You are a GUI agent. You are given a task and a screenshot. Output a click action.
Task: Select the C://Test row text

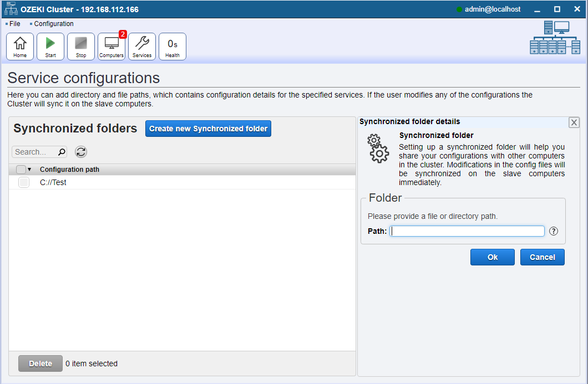pos(53,182)
